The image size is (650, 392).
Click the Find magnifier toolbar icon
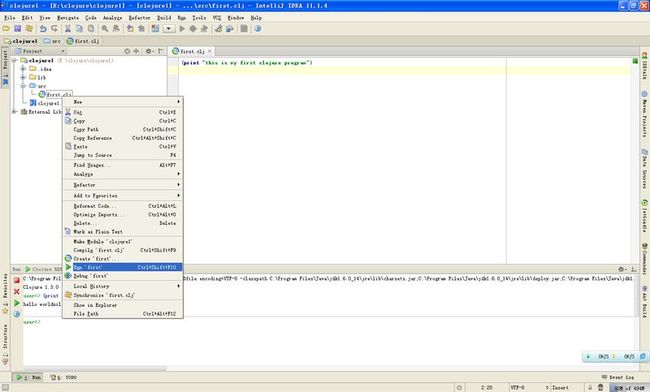[105, 29]
